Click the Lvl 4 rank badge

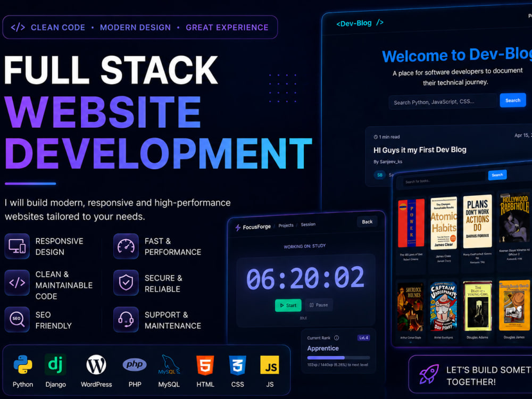[x=364, y=338]
